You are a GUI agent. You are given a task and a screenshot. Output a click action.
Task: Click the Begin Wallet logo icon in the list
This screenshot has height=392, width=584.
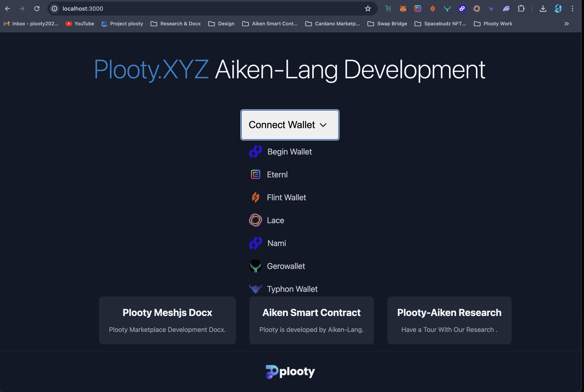(256, 151)
